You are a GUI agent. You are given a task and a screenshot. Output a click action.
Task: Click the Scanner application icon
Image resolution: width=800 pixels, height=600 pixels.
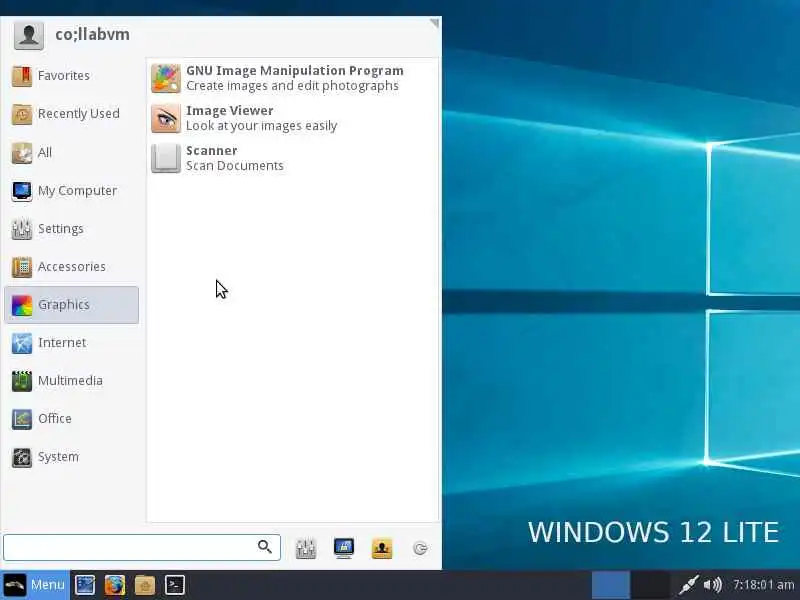tap(166, 158)
